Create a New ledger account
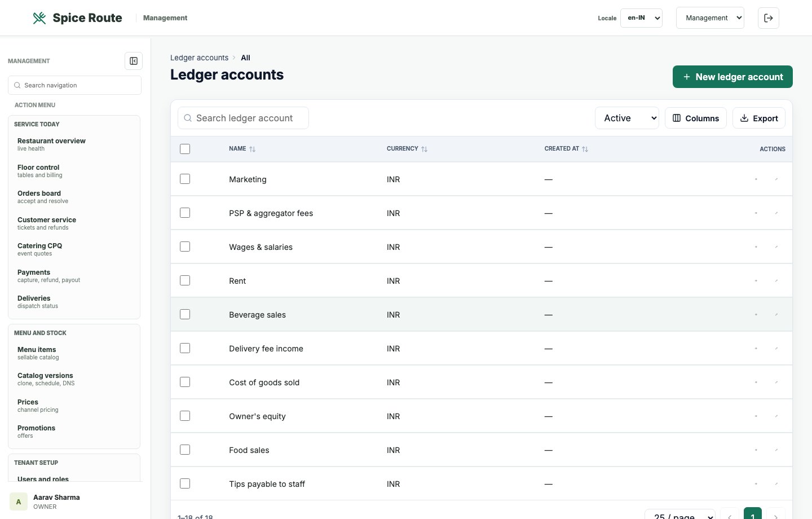Image resolution: width=812 pixels, height=519 pixels. click(732, 77)
